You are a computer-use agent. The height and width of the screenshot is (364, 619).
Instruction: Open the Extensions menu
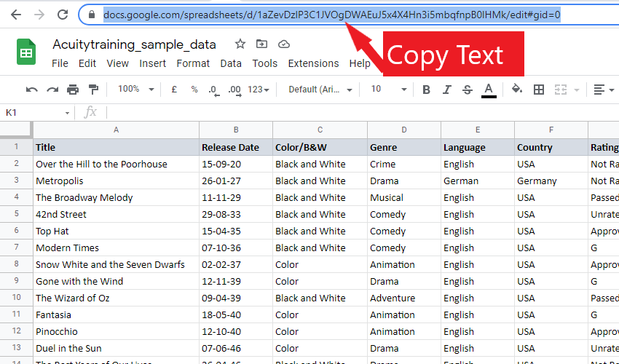click(313, 63)
